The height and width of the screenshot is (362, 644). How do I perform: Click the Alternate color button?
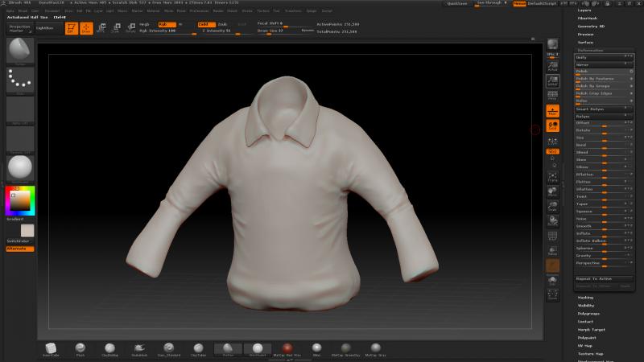pos(19,249)
